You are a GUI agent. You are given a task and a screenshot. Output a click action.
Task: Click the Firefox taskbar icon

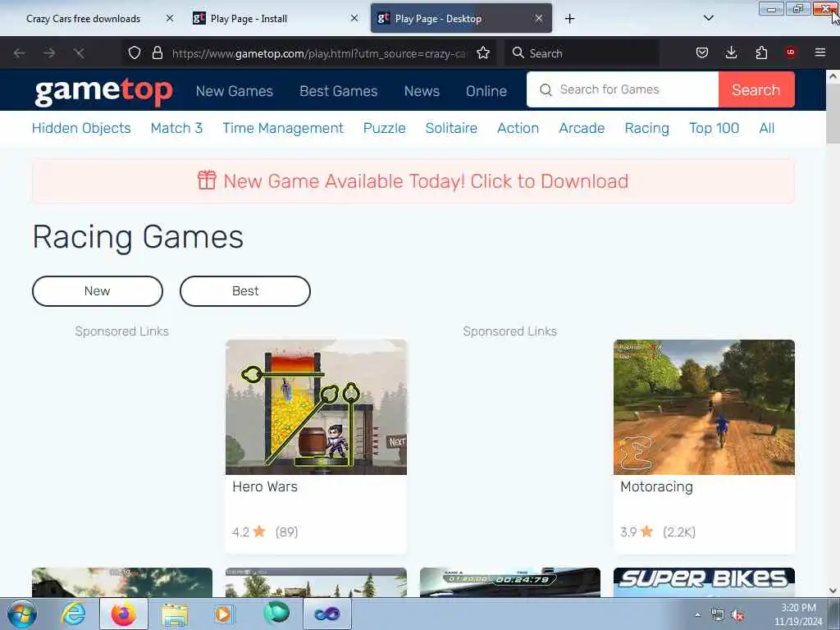point(124,614)
